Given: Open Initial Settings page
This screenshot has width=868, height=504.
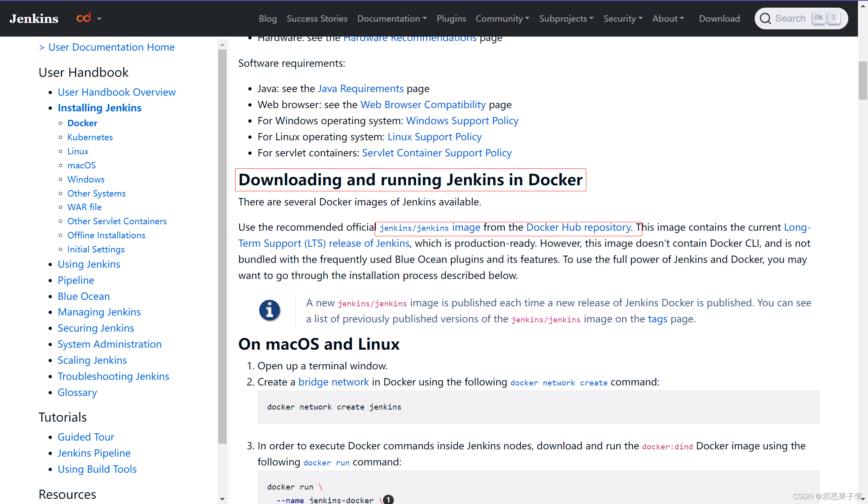Looking at the screenshot, I should [x=96, y=249].
